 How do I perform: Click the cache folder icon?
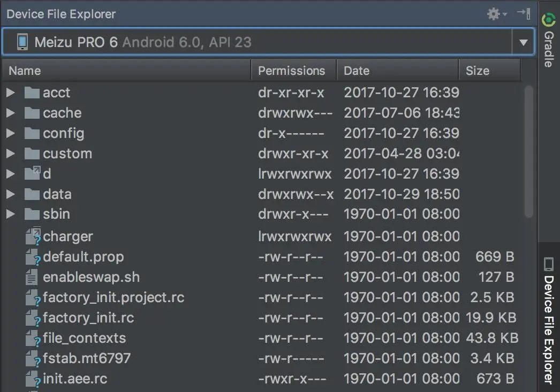point(33,113)
